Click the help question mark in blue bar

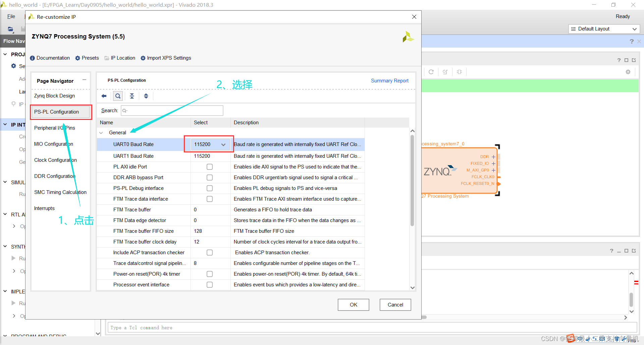[632, 41]
